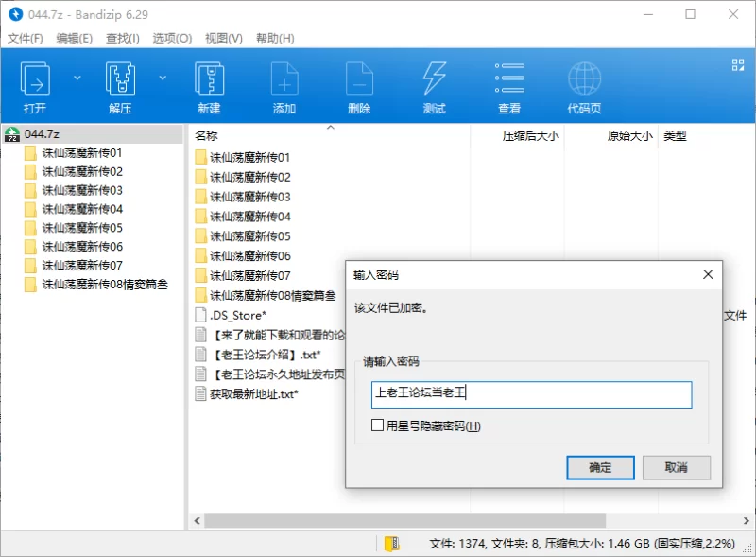Click folder icon of 诛仙荡魔新传03 in file list
Screen dimensions: 756x557
pyautogui.click(x=200, y=197)
